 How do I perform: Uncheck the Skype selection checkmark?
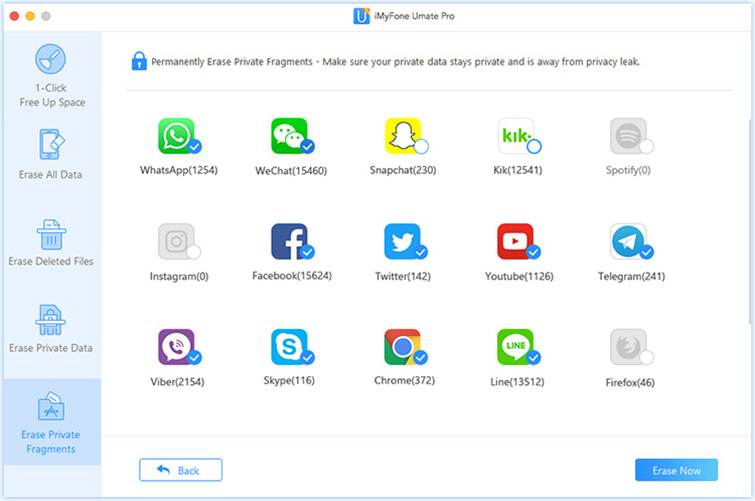pyautogui.click(x=308, y=357)
